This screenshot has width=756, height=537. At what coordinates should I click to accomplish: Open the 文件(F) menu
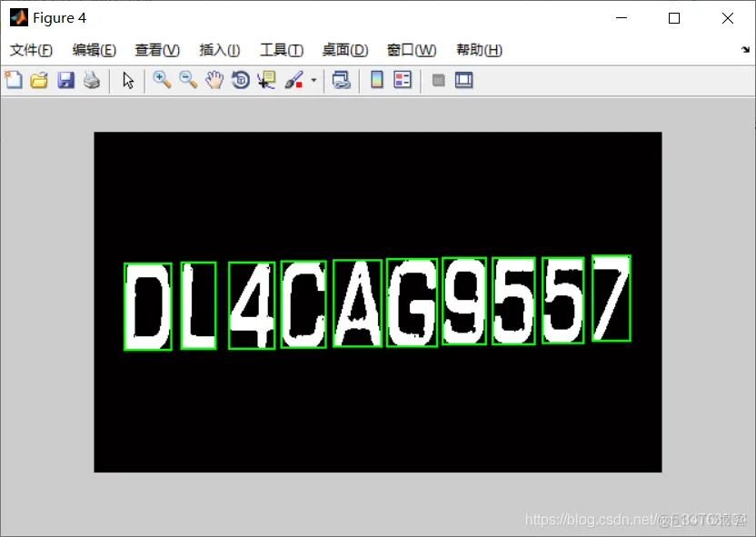click(x=31, y=50)
